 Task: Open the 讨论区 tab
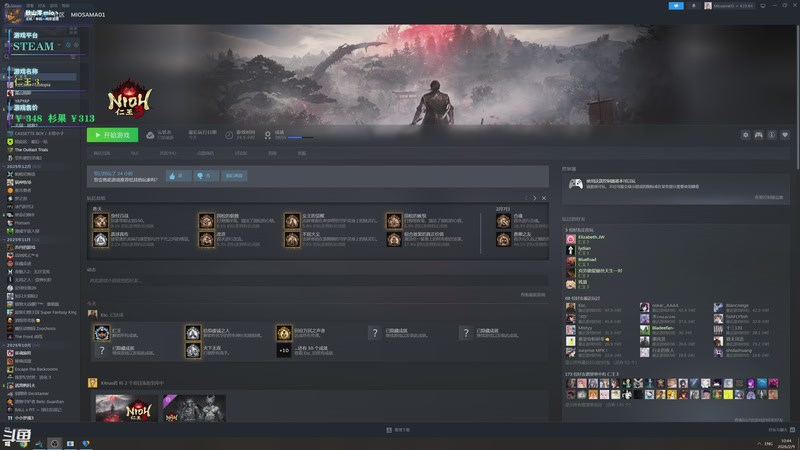point(241,153)
